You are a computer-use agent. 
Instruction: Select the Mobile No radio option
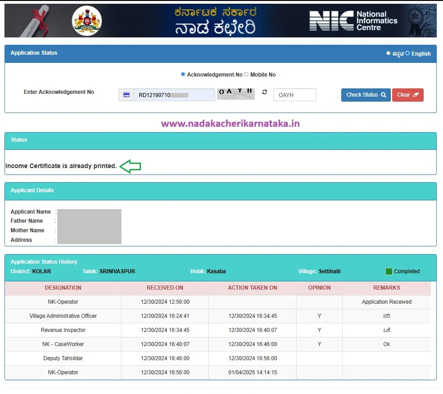(x=246, y=74)
